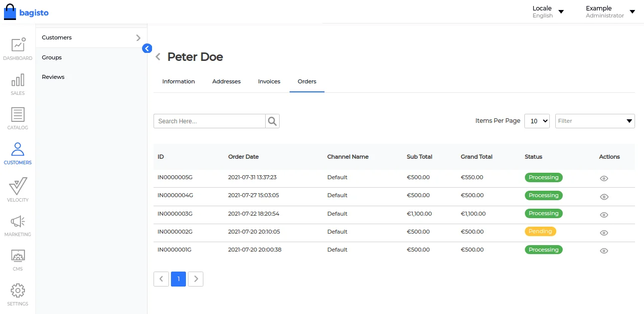Open Groups in the side menu
Screen dimensions: 644x314
pos(52,57)
